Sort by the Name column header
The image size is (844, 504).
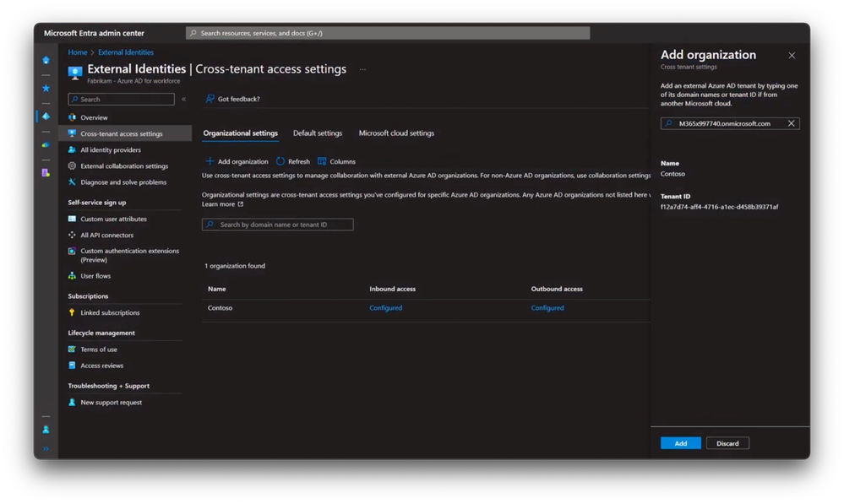click(x=217, y=289)
